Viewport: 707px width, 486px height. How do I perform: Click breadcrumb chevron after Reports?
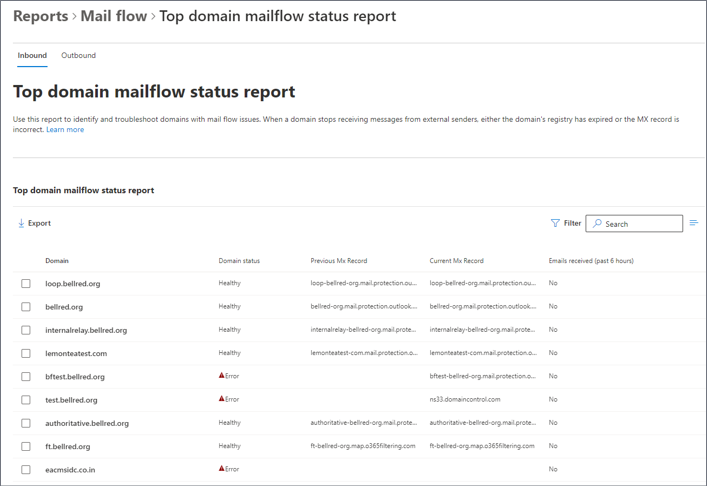coord(74,17)
